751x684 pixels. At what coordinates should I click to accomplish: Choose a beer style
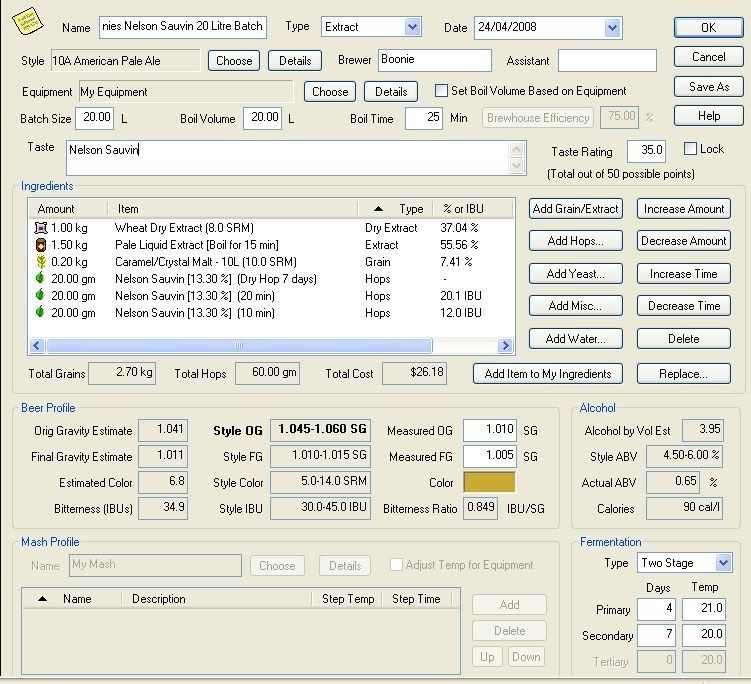234,61
